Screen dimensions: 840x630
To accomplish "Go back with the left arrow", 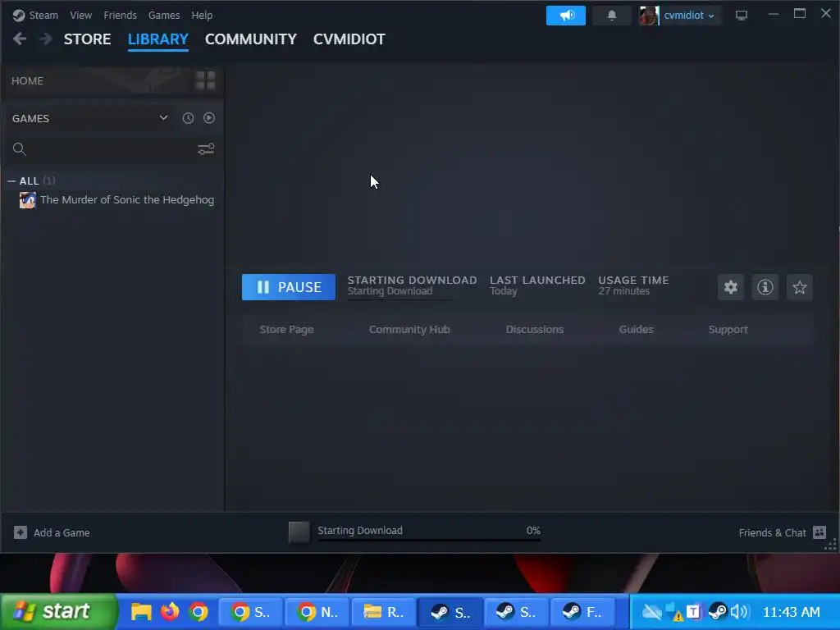I will click(20, 39).
